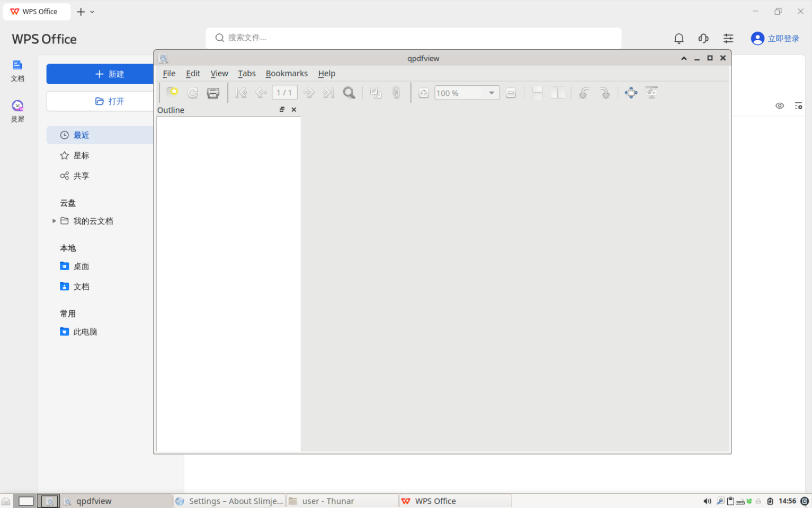Screen dimensions: 812x508
Task: Toggle continuous mode icon in toolbar
Action: (537, 93)
